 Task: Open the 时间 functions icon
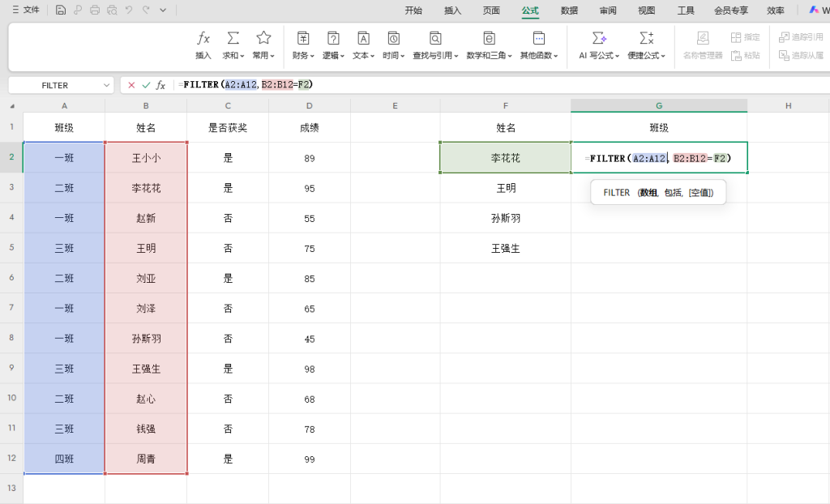(394, 38)
